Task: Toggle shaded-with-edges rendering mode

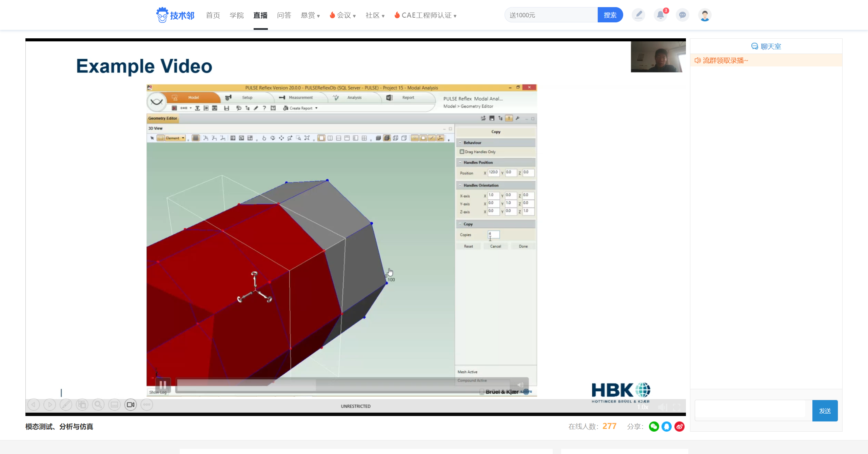Action: coord(387,138)
